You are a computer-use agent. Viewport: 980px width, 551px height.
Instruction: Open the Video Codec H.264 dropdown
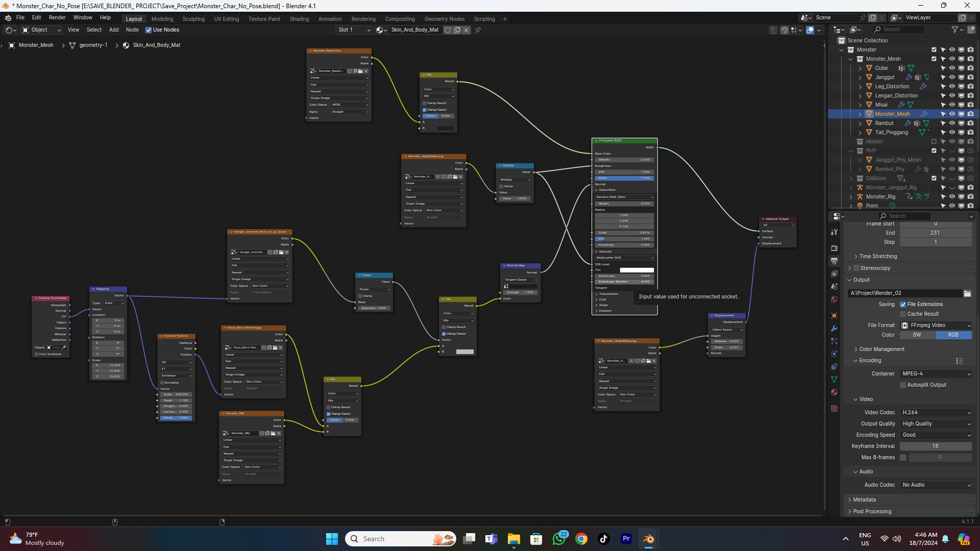[x=936, y=413]
